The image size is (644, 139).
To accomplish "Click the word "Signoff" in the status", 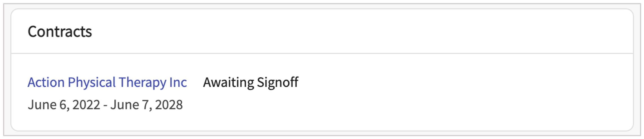I will 277,82.
